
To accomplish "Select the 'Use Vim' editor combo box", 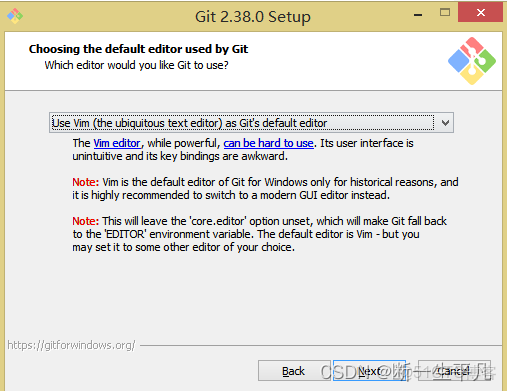I will 251,123.
